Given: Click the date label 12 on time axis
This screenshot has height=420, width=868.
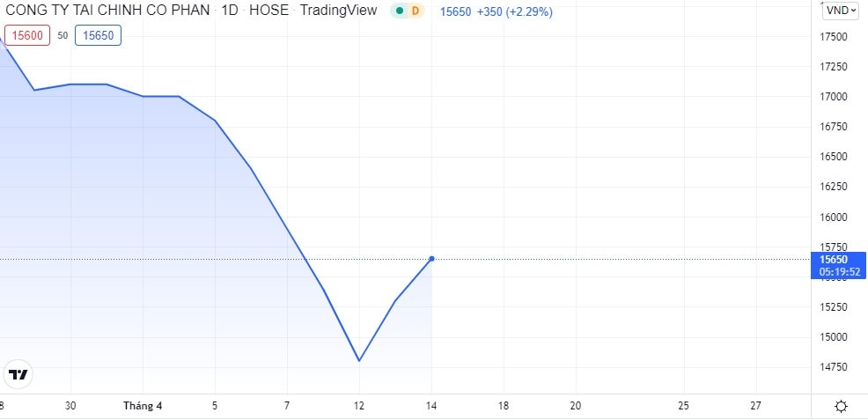Looking at the screenshot, I should [x=359, y=406].
